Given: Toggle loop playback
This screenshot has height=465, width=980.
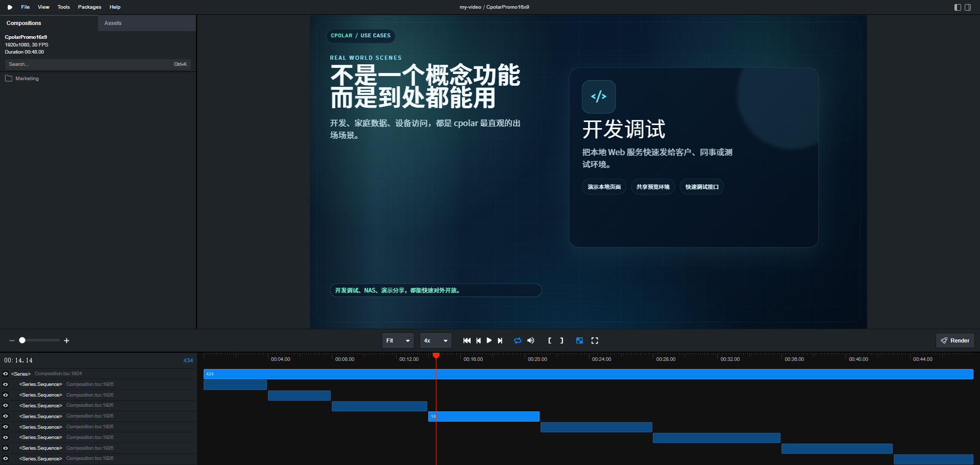Looking at the screenshot, I should click(518, 340).
